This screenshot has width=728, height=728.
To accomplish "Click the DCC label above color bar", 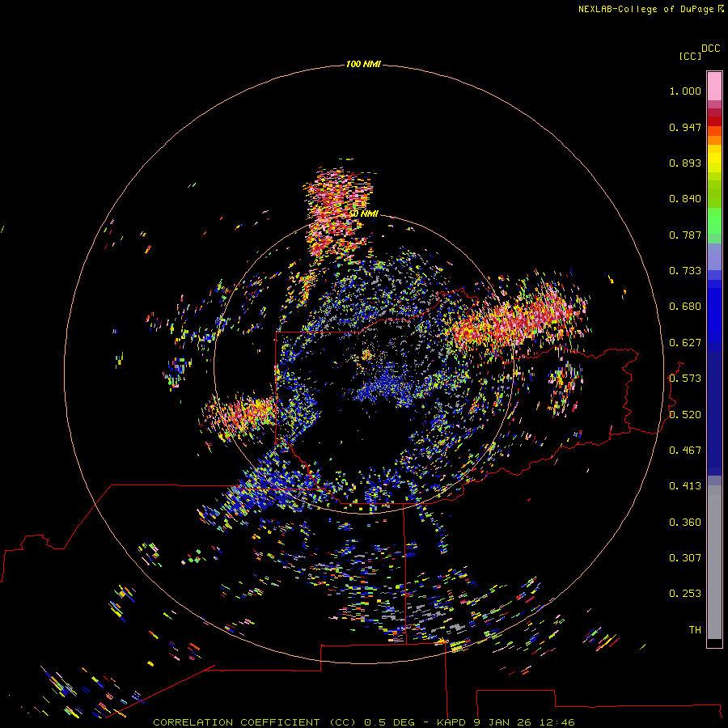I will (x=710, y=49).
